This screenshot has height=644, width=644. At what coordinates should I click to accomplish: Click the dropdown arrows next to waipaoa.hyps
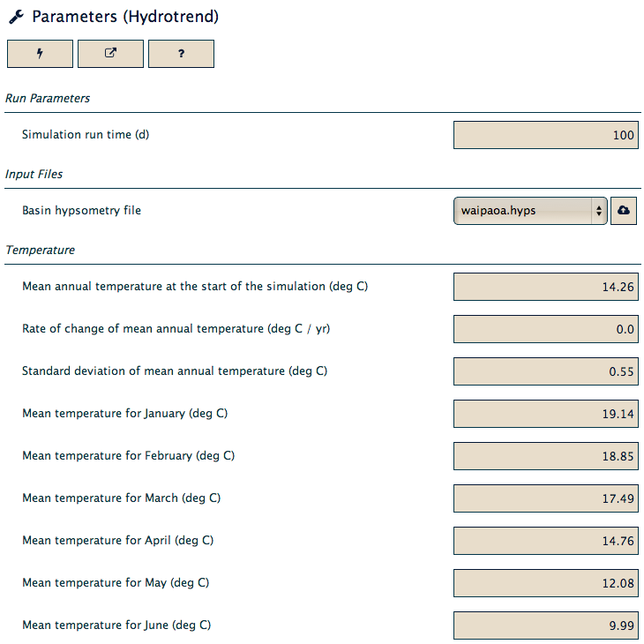click(599, 211)
